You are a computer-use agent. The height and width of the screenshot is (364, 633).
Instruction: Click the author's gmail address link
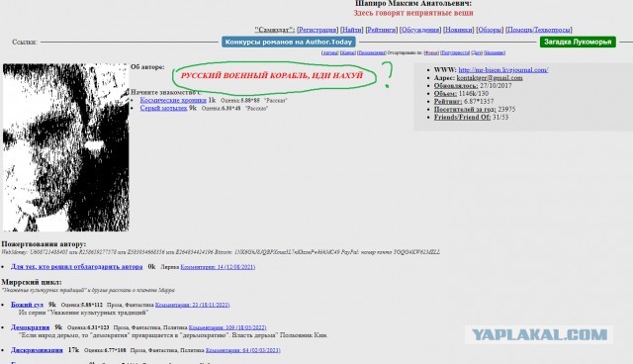point(490,78)
